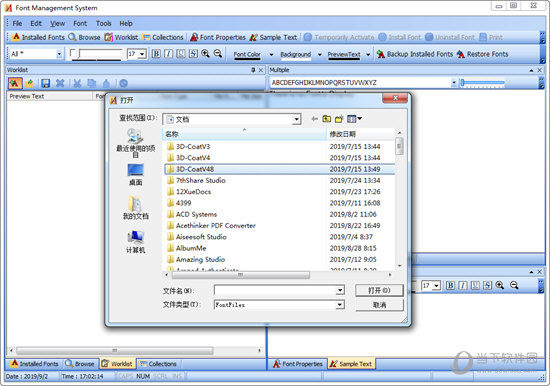Switch to the bottom Collections tab
This screenshot has height=386, width=550.
click(158, 364)
